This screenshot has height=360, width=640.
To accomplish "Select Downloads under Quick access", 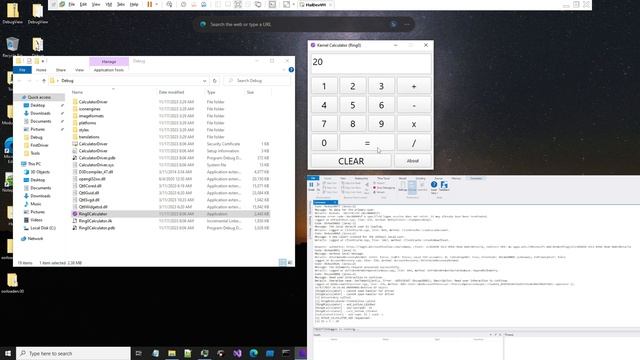I will pos(40,113).
